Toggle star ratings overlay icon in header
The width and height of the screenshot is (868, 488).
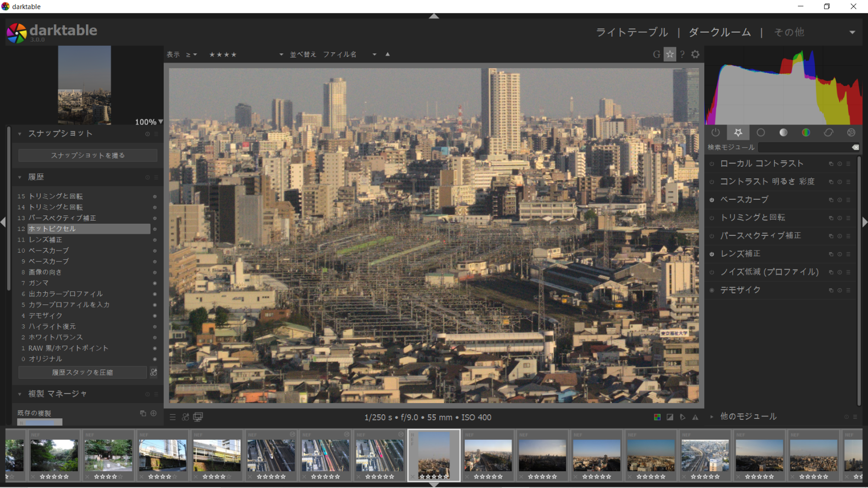coord(670,54)
